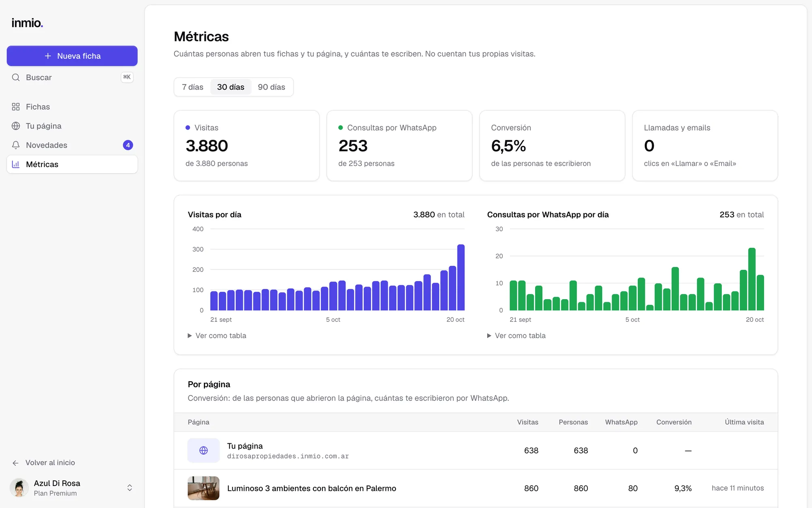Click the 9,3% conversion value
Image resolution: width=812 pixels, height=508 pixels.
point(683,488)
